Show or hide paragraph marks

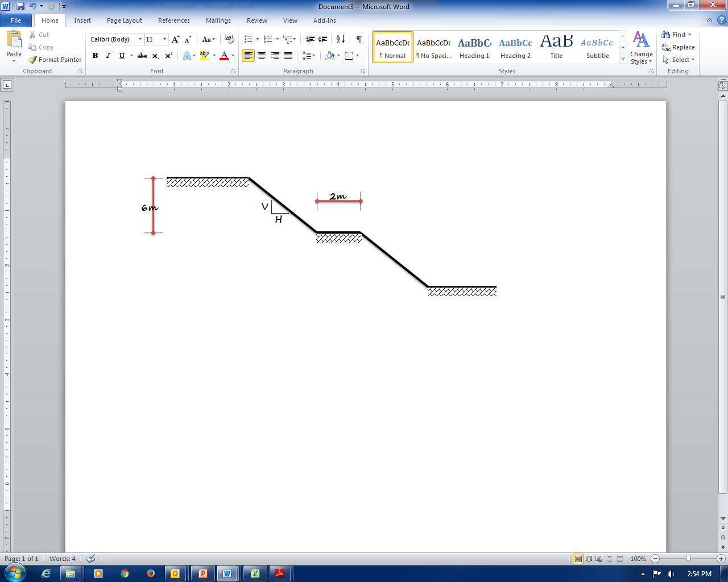click(359, 39)
